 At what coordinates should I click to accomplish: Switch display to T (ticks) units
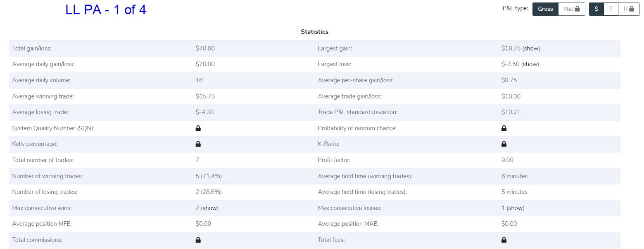click(611, 9)
